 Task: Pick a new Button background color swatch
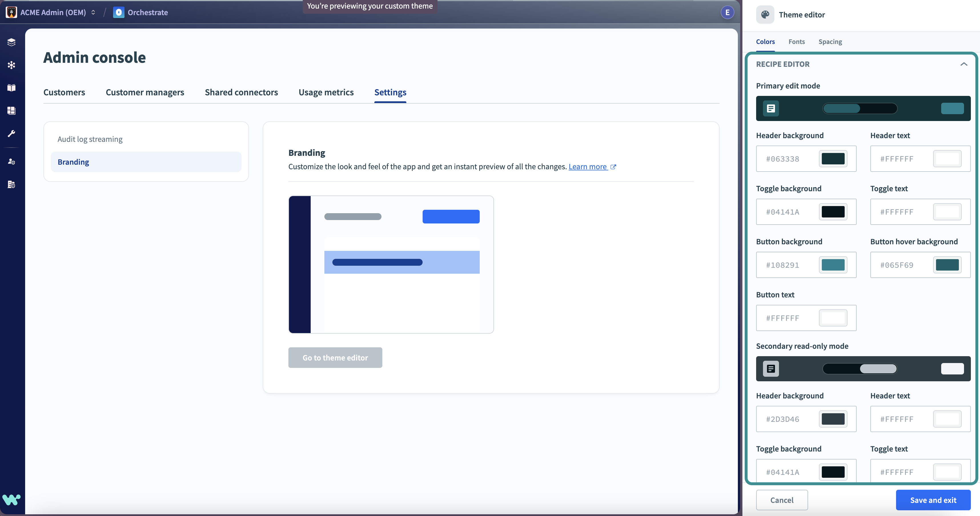(834, 265)
